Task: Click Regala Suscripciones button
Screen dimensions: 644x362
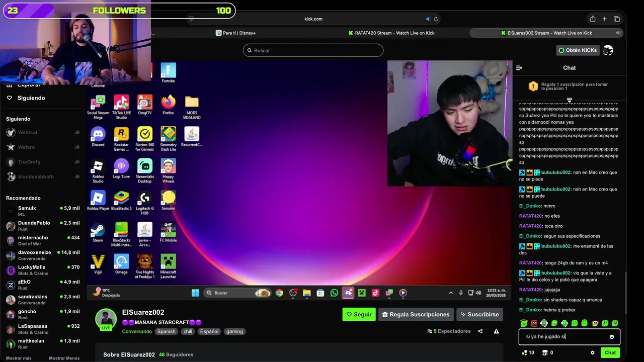Action: point(416,315)
